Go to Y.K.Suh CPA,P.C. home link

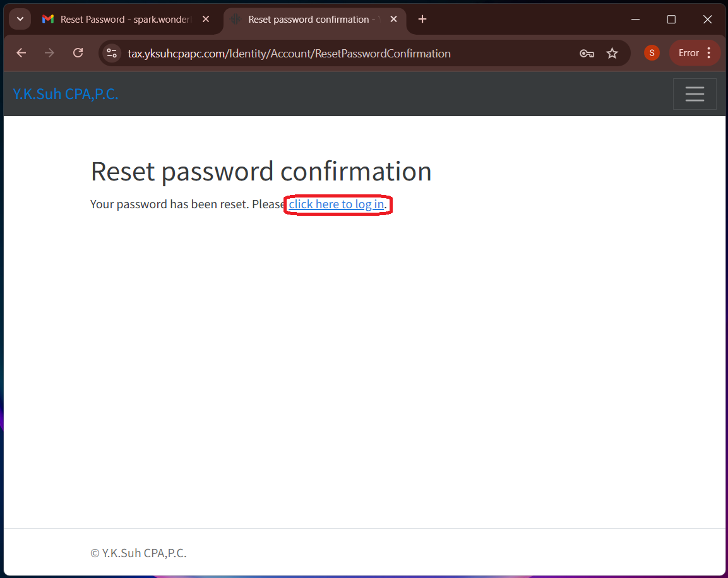(66, 94)
